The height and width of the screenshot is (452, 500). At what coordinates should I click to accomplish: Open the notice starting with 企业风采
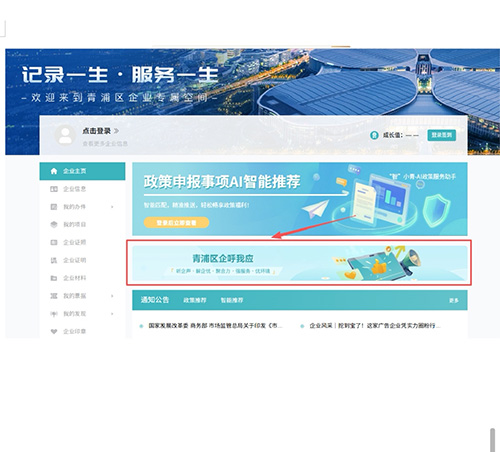374,325
